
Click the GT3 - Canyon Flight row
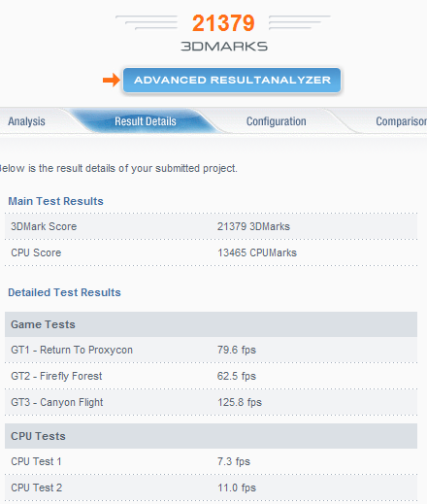211,402
